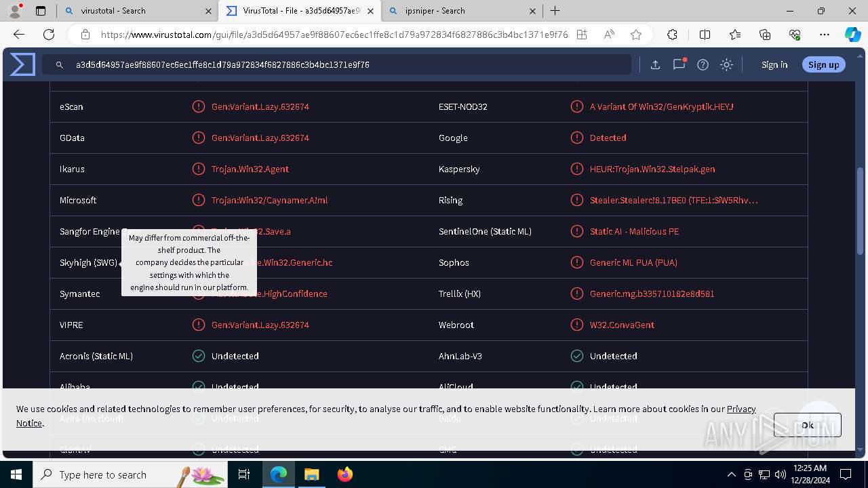Open the notification center icon
The height and width of the screenshot is (488, 868).
pyautogui.click(x=846, y=474)
